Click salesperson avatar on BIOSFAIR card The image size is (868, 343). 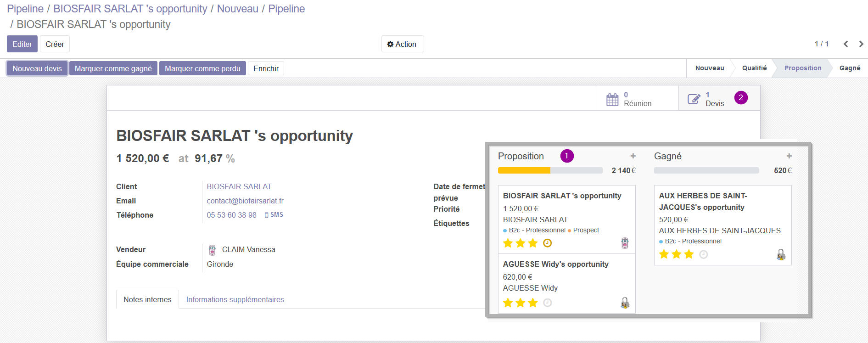pyautogui.click(x=625, y=243)
